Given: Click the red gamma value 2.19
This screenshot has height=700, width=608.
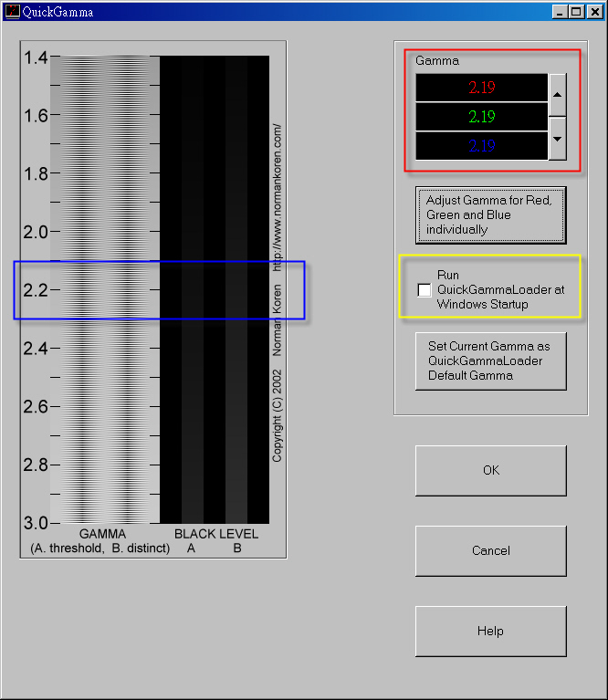Looking at the screenshot, I should pos(482,88).
